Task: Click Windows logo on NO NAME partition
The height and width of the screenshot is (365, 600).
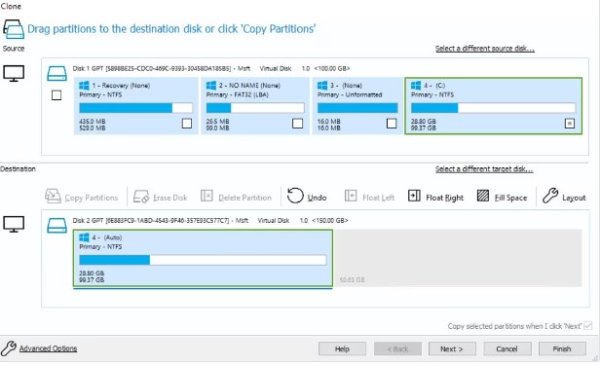Action: tap(211, 85)
